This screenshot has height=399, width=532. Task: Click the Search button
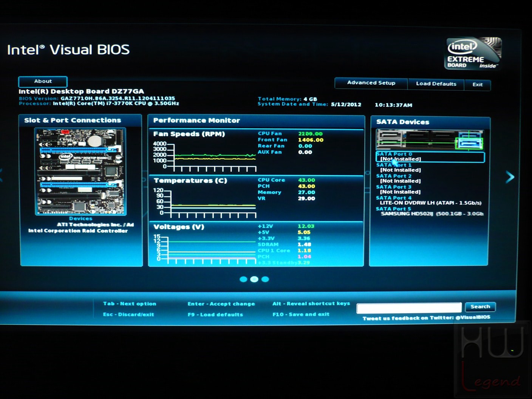click(x=480, y=307)
